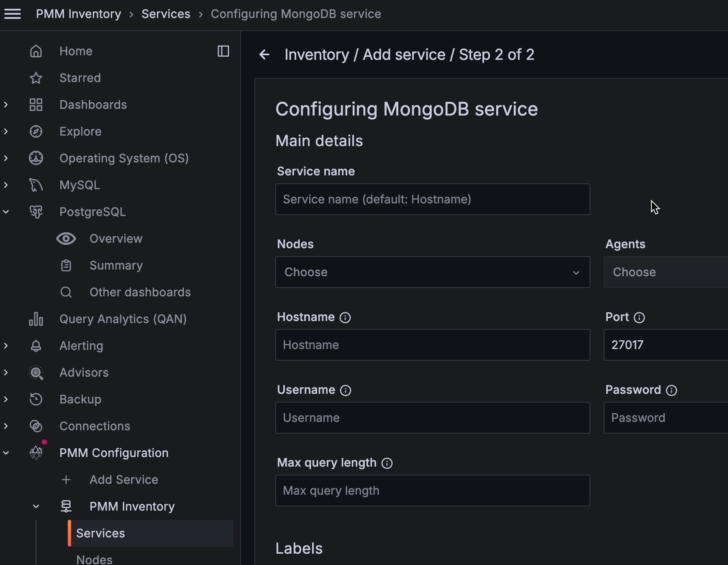This screenshot has height=565, width=728.
Task: Select Add Service in sidebar
Action: click(123, 480)
